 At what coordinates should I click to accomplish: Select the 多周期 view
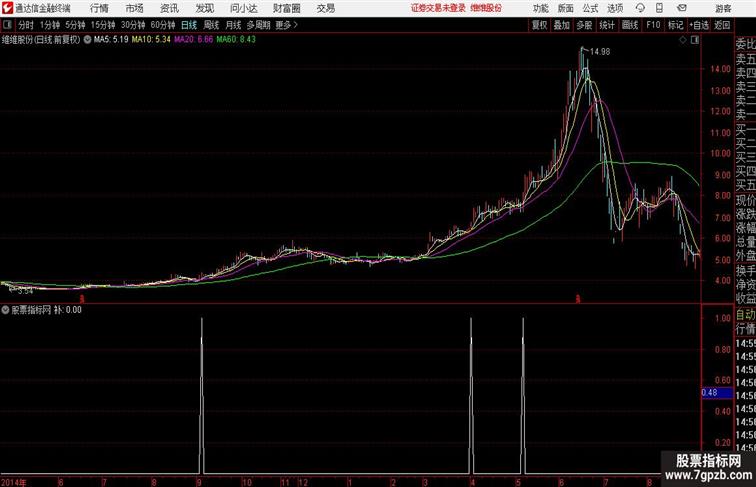258,25
